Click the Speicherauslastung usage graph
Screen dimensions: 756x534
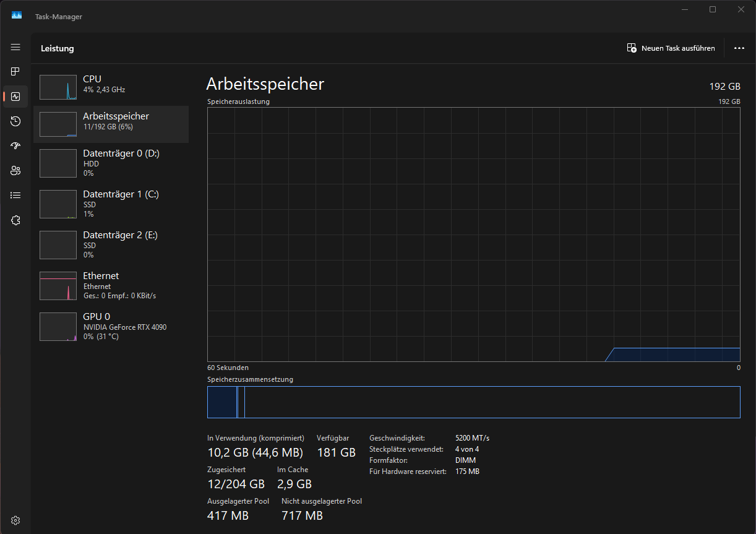coord(473,235)
